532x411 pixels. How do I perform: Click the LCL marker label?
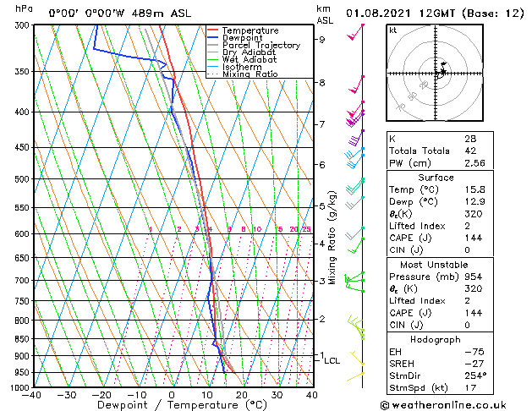click(x=332, y=361)
